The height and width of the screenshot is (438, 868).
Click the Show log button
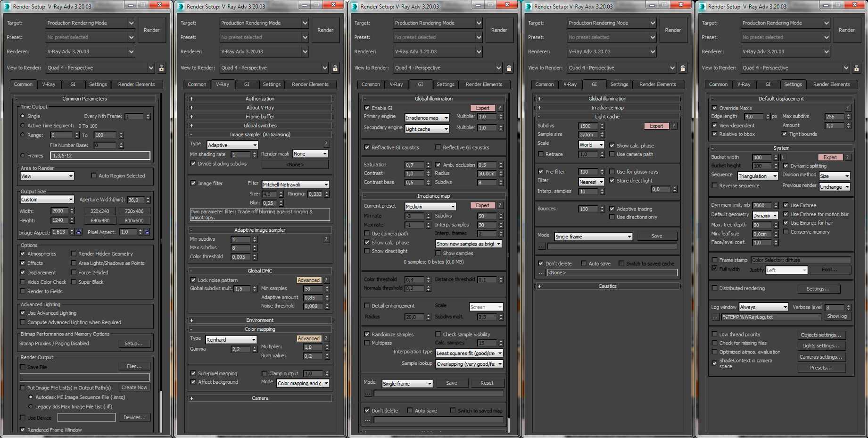(x=837, y=317)
